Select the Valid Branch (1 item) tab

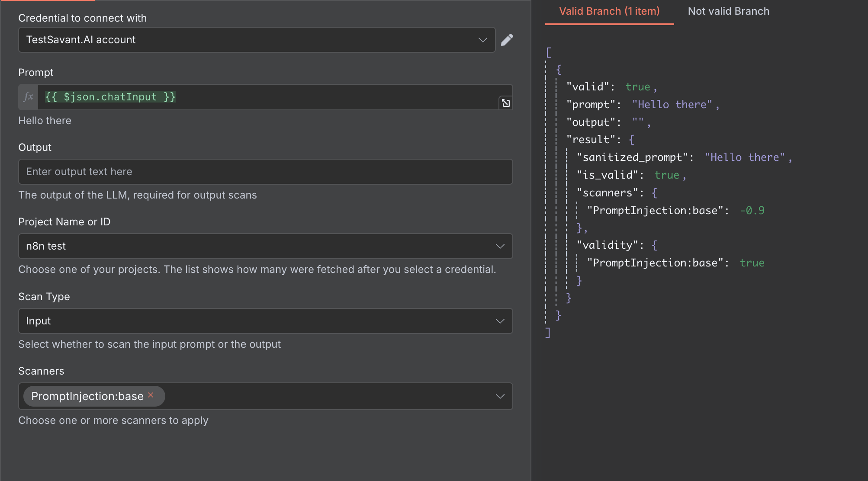[x=609, y=11]
